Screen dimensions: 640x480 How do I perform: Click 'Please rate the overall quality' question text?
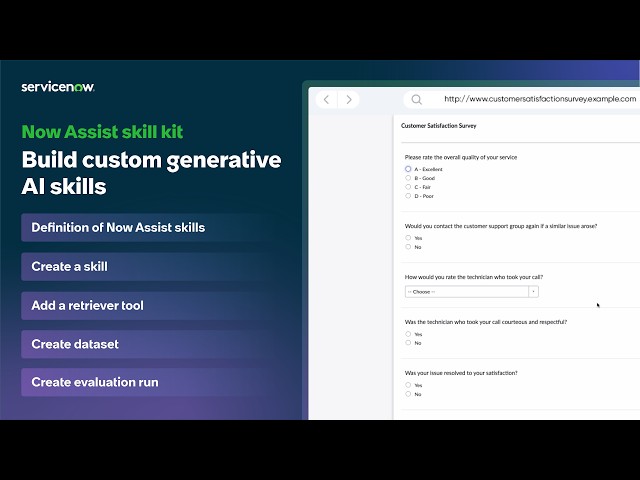[461, 157]
